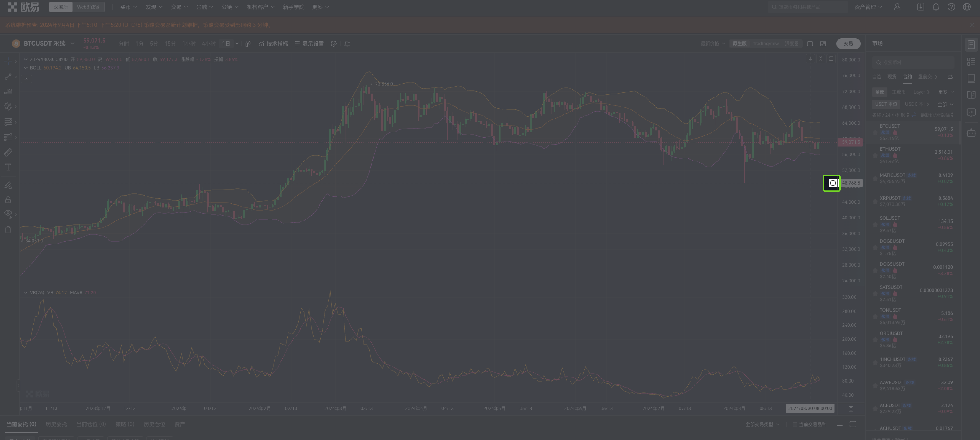Click the add price alert bell icon
Screen dimensions: 980x440
[x=347, y=44]
